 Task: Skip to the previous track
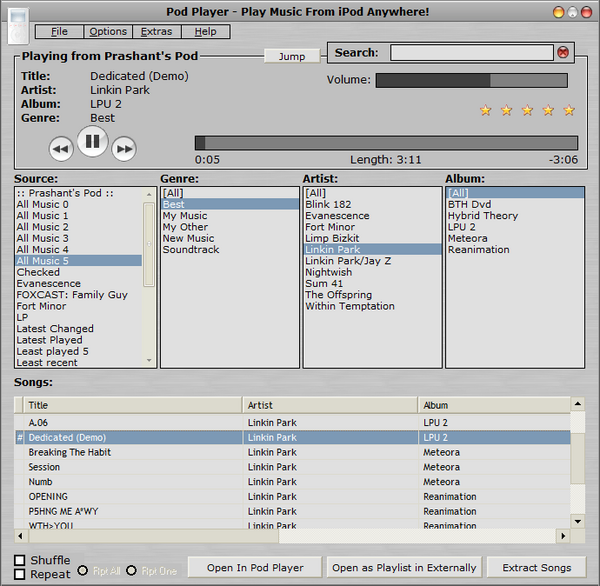(61, 149)
